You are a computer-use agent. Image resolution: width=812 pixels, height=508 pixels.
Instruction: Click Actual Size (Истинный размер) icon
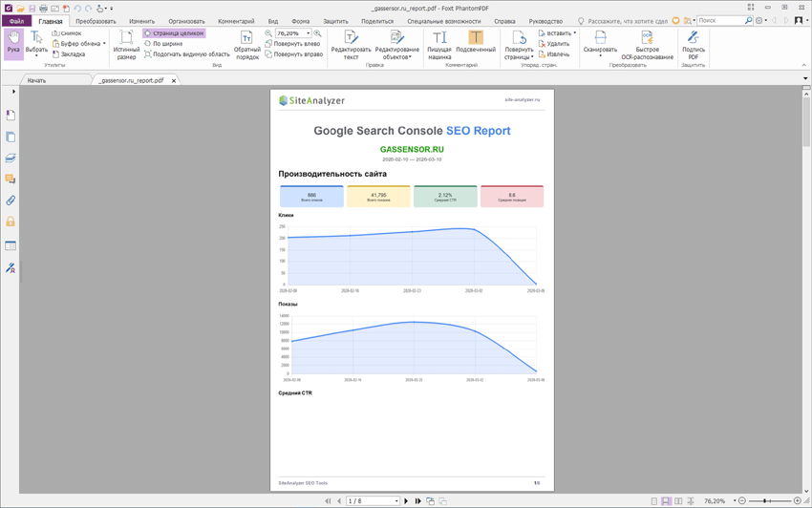pos(126,44)
